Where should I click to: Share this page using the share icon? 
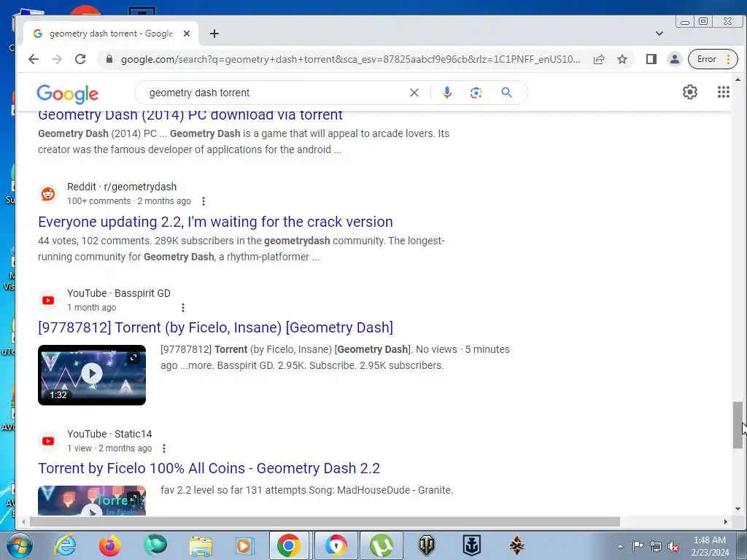pyautogui.click(x=599, y=59)
